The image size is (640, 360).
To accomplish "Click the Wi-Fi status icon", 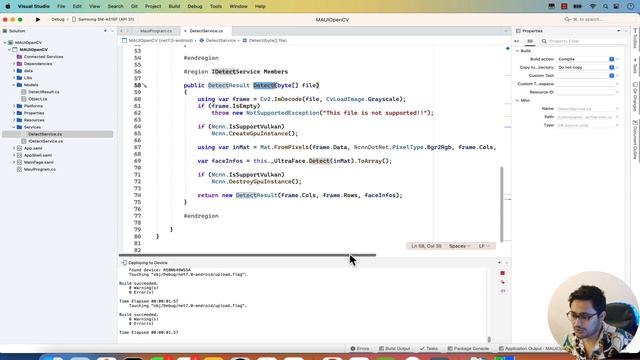I will tap(593, 6).
